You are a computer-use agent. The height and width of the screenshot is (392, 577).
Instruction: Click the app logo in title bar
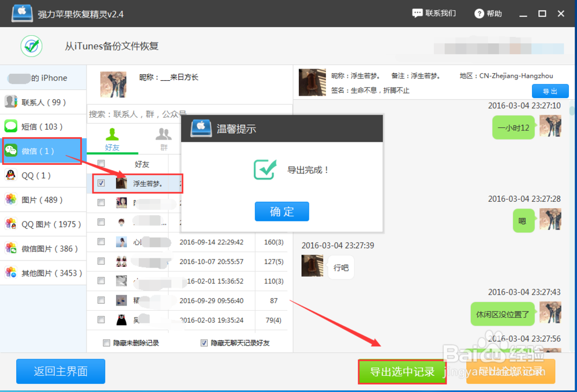point(22,14)
